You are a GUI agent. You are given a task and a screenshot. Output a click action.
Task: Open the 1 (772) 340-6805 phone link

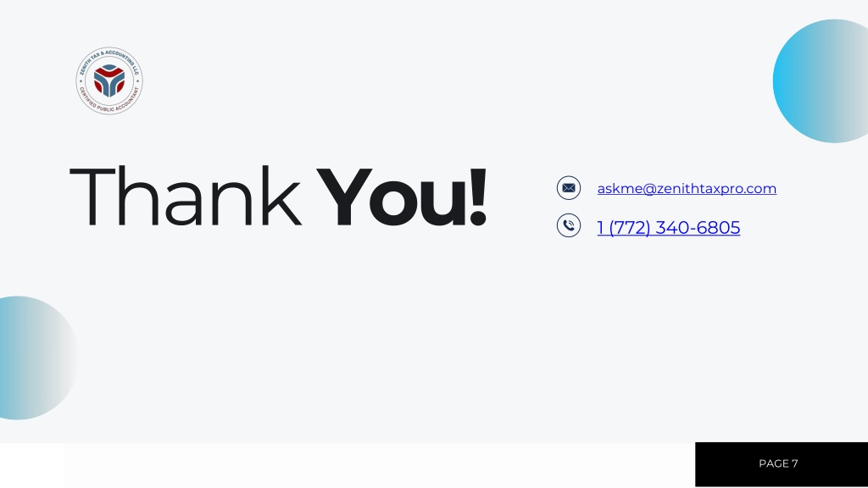click(x=668, y=227)
